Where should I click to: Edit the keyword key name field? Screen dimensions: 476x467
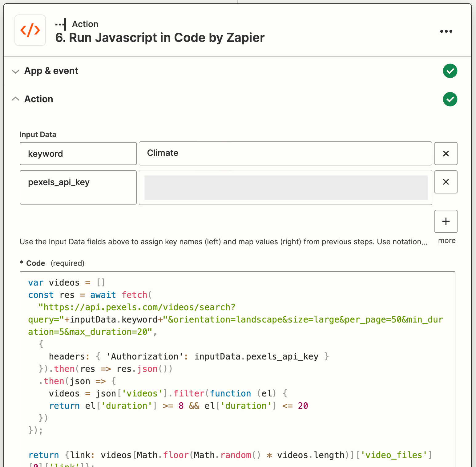click(x=78, y=153)
